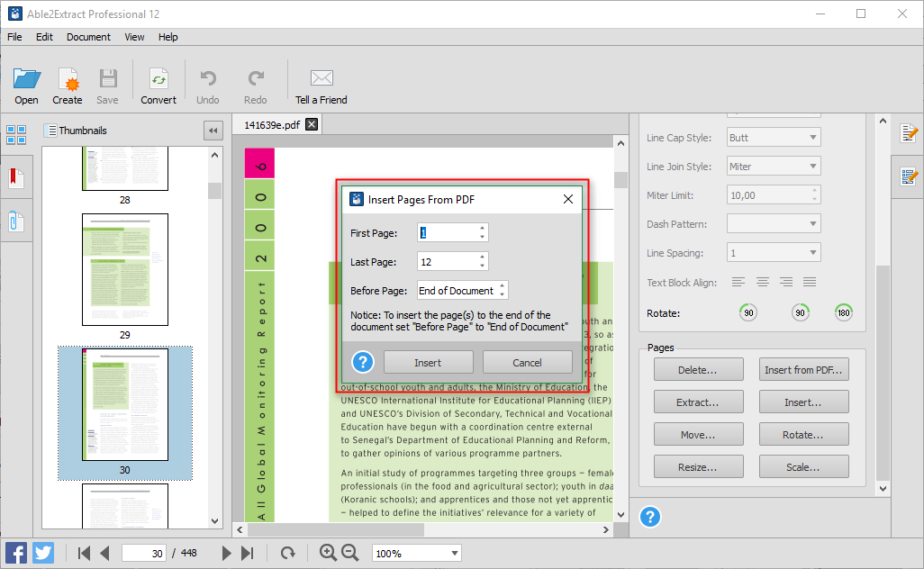
Task: Open the bookmarks sidebar panel
Action: (x=16, y=178)
